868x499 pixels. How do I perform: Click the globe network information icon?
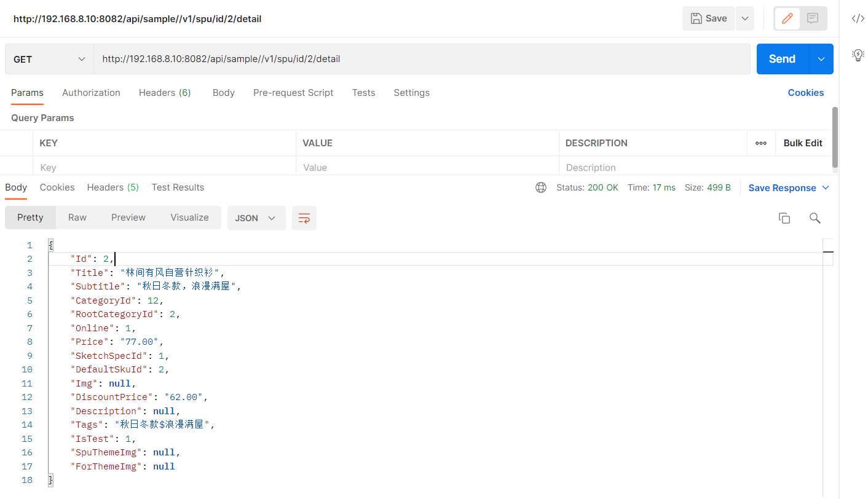pos(541,187)
